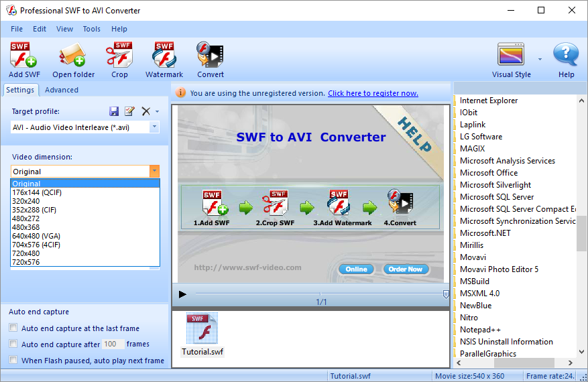The image size is (588, 382).
Task: Collapse the Video dimension dropdown arrow
Action: click(154, 172)
